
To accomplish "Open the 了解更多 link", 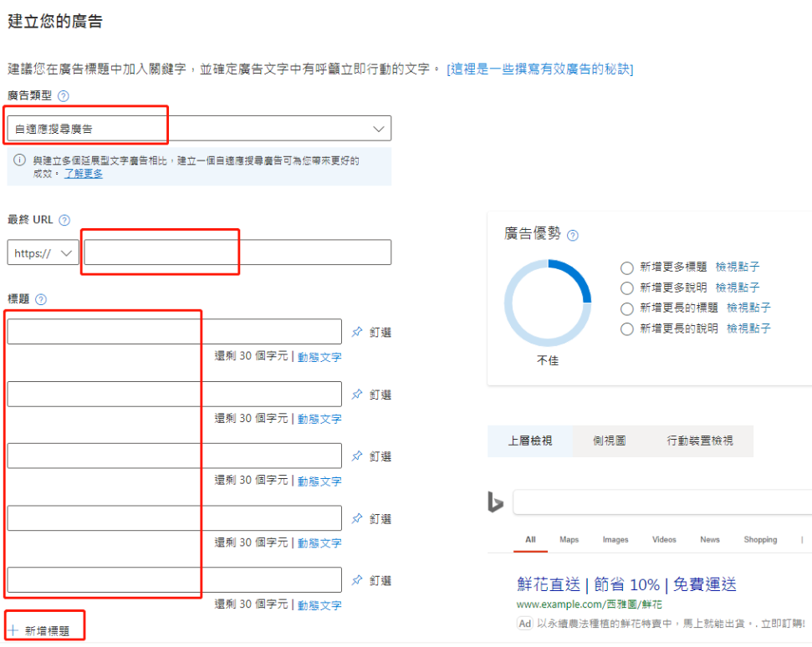I will pyautogui.click(x=84, y=172).
